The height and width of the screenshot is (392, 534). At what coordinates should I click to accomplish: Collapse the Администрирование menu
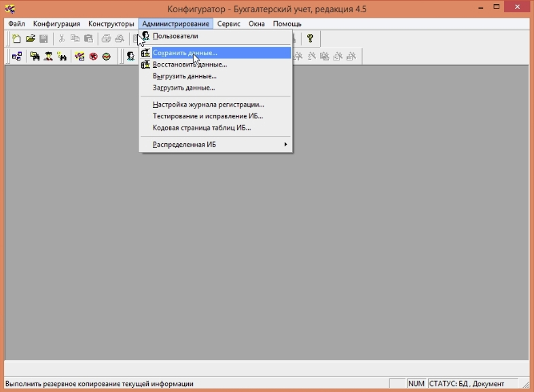coord(176,24)
